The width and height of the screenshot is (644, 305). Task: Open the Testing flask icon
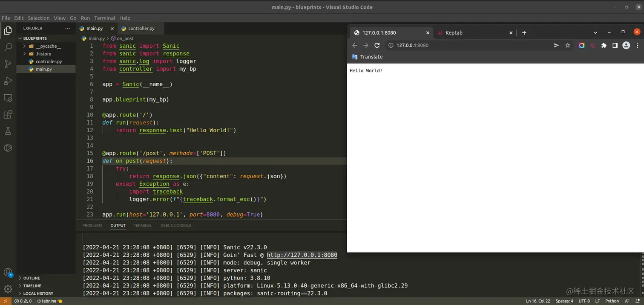[x=8, y=131]
